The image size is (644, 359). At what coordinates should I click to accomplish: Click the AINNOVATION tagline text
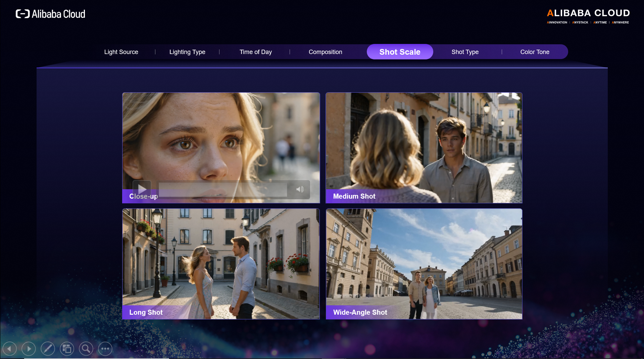[557, 22]
